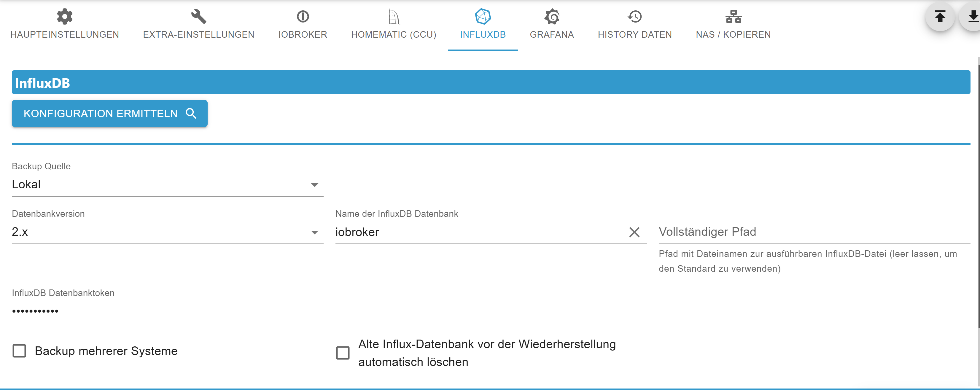Click the Grafana swirl icon
Screen dimensions: 980x390
click(552, 16)
